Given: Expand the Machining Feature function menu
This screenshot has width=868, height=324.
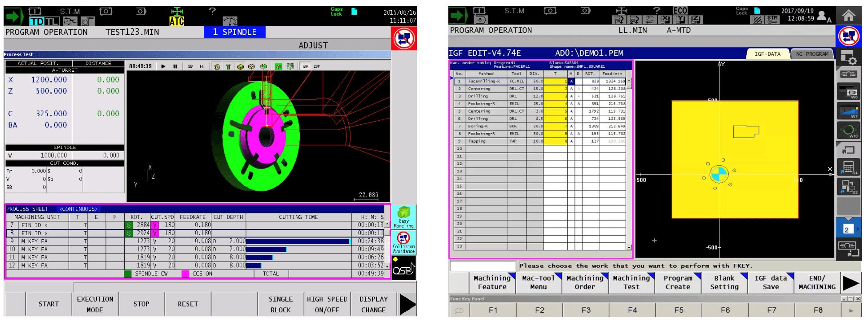Looking at the screenshot, I should [x=492, y=282].
